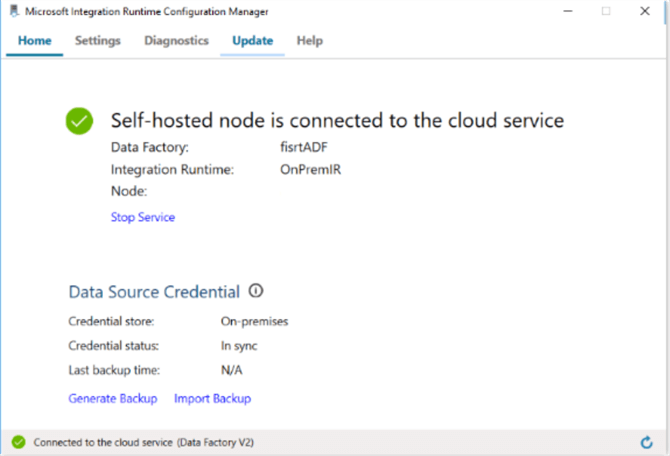Click the Last backup time: label
The width and height of the screenshot is (670, 456).
coord(114,370)
